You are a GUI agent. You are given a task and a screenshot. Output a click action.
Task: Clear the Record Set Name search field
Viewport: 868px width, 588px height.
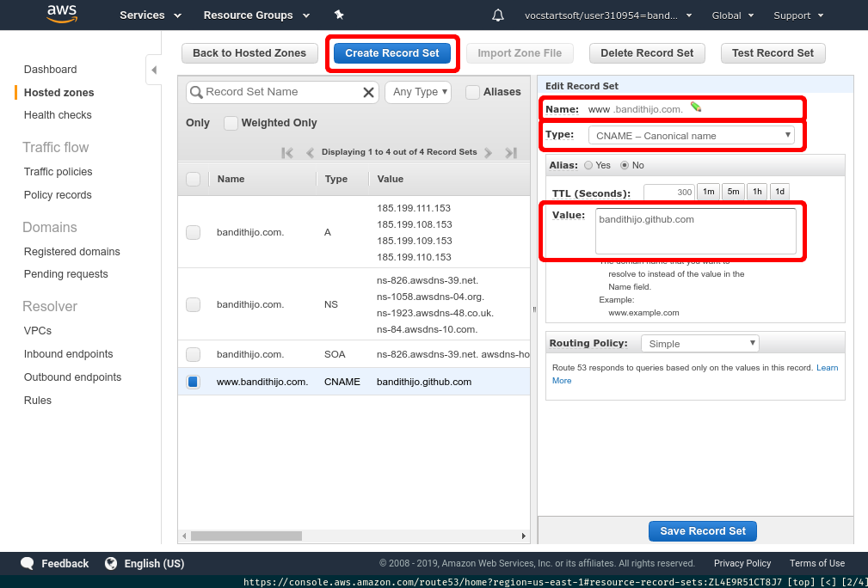point(368,92)
